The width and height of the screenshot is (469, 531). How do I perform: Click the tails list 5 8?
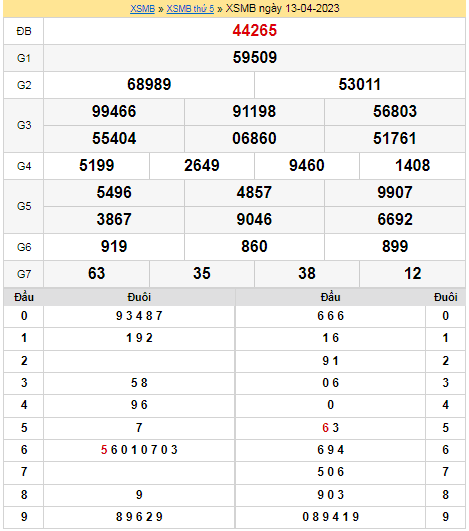(139, 383)
